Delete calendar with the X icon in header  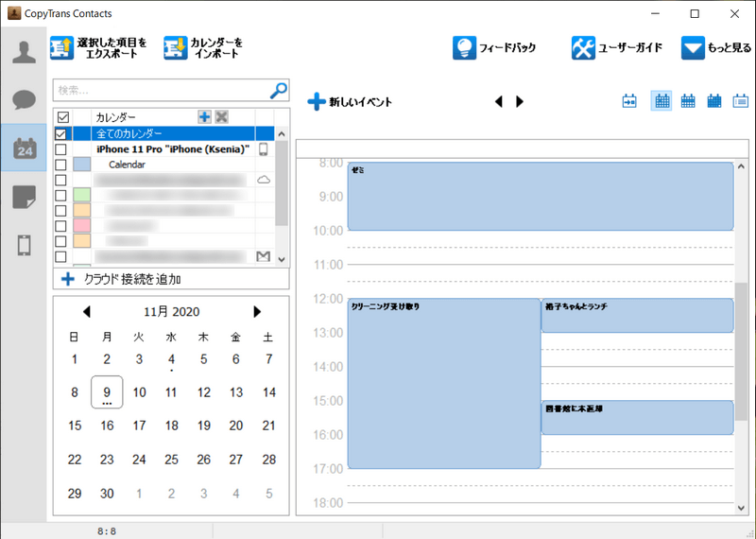tap(222, 116)
